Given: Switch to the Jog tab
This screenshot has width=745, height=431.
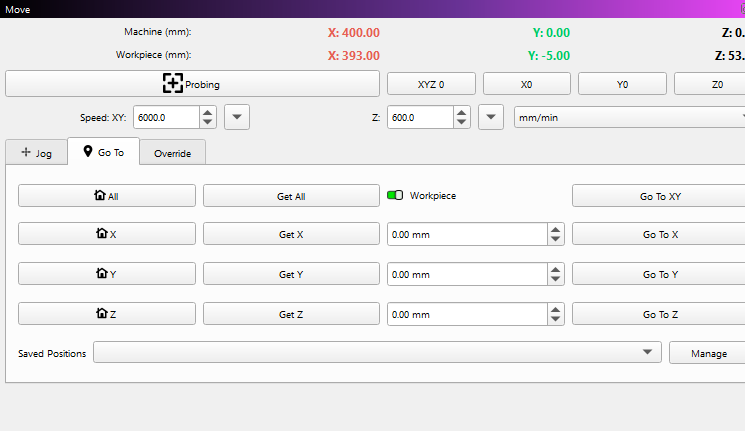Looking at the screenshot, I should click(36, 153).
